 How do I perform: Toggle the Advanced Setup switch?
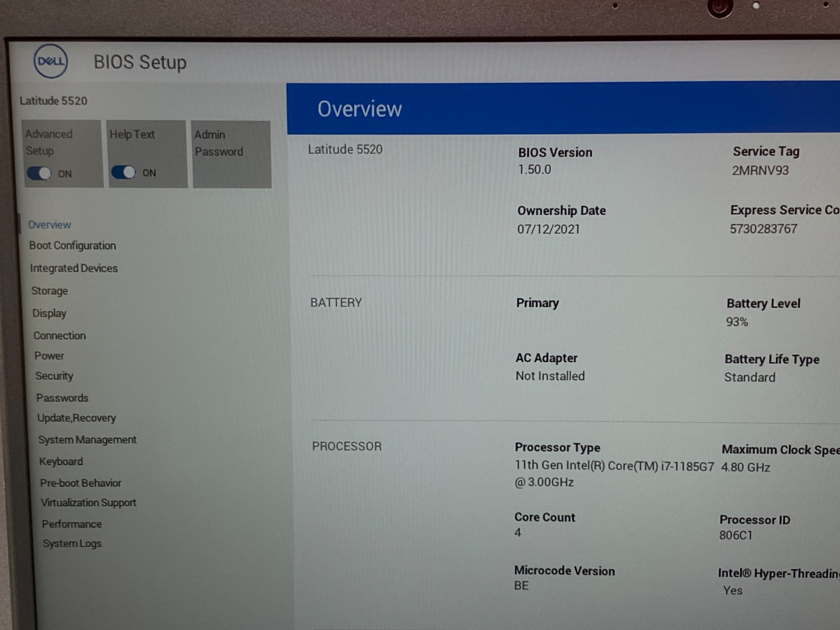click(x=39, y=173)
